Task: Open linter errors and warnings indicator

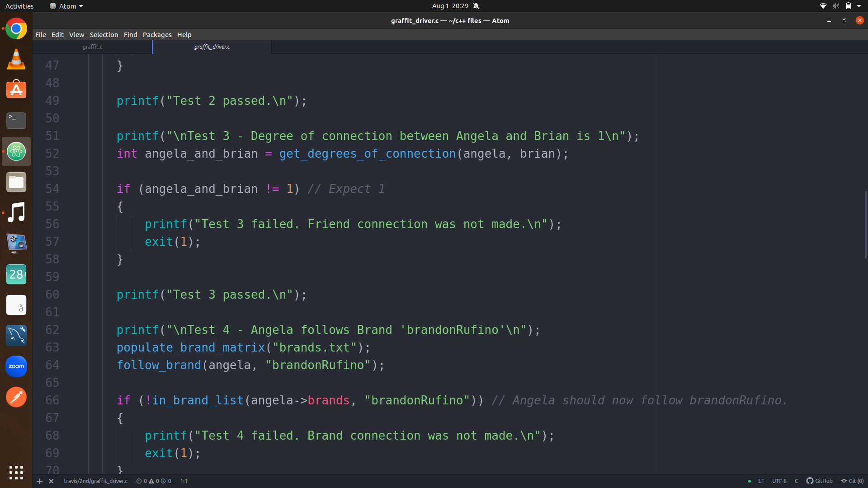Action: [x=154, y=481]
